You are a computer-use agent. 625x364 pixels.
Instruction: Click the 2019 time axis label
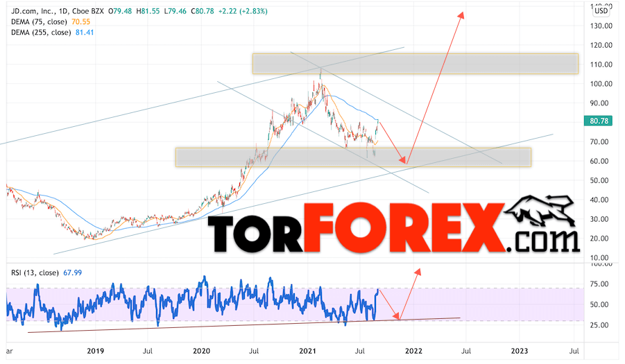[95, 351]
